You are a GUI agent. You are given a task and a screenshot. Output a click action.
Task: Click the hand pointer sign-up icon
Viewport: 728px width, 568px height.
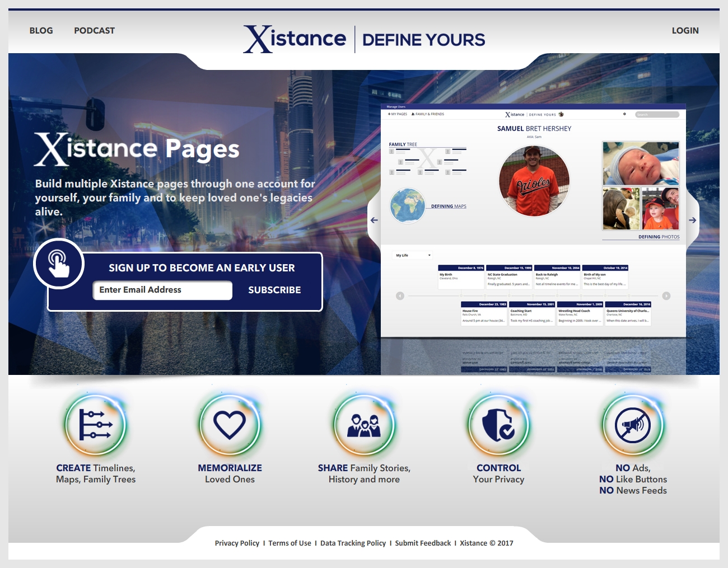59,264
